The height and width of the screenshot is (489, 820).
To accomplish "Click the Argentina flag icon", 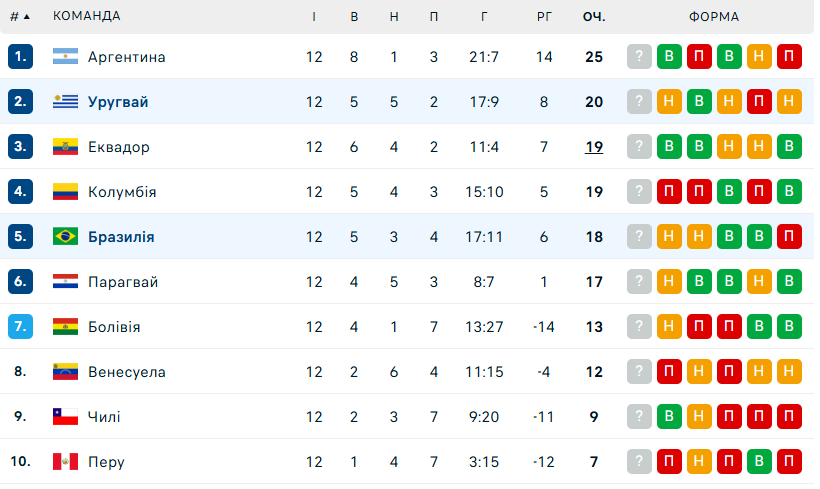I will tap(65, 57).
